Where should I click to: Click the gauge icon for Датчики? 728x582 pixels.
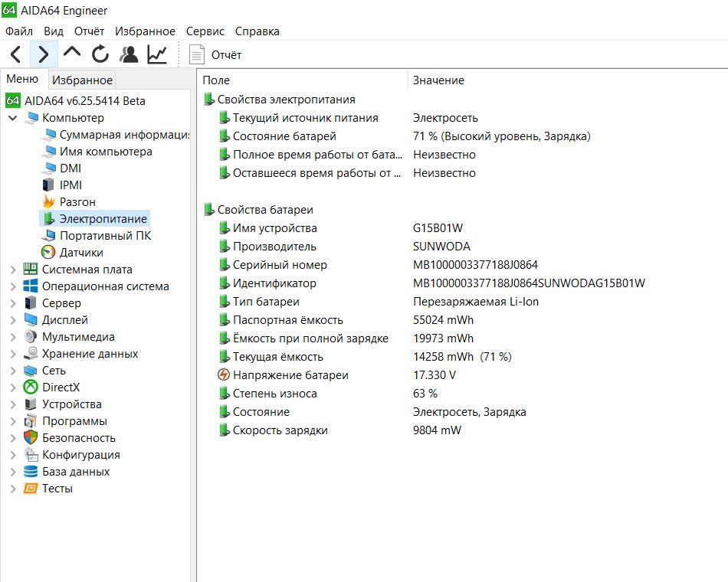pos(48,252)
